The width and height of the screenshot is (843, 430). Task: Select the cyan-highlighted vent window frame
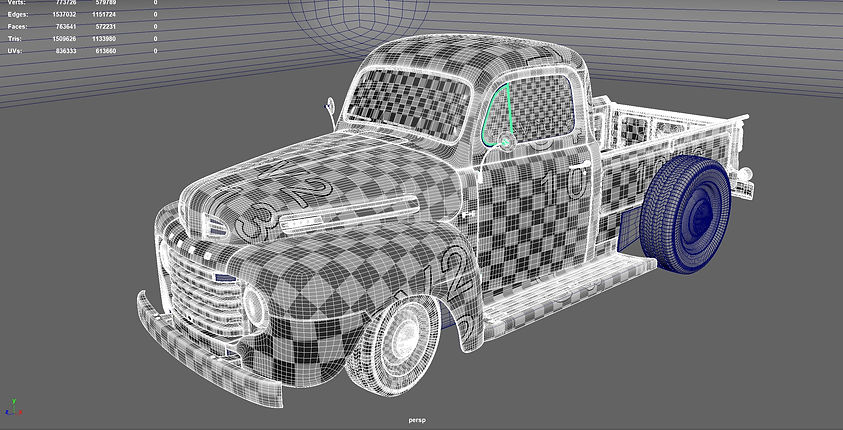497,116
